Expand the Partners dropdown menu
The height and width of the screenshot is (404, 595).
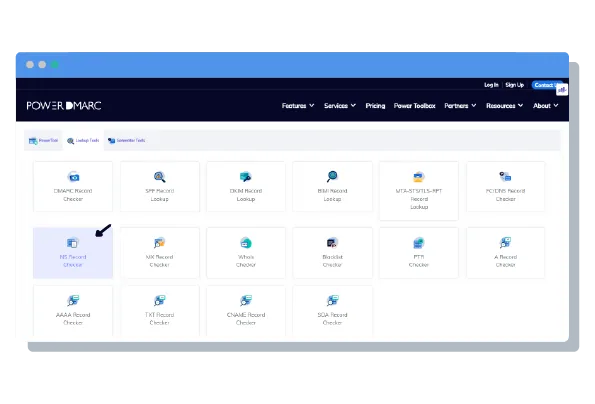[x=460, y=106]
